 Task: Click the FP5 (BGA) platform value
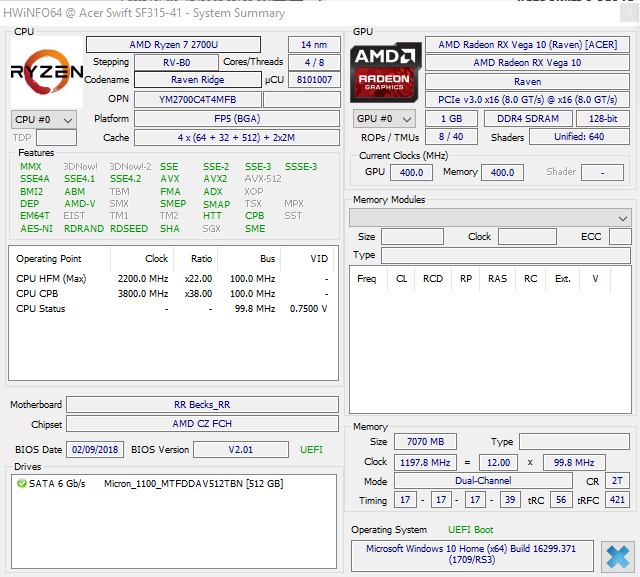237,119
